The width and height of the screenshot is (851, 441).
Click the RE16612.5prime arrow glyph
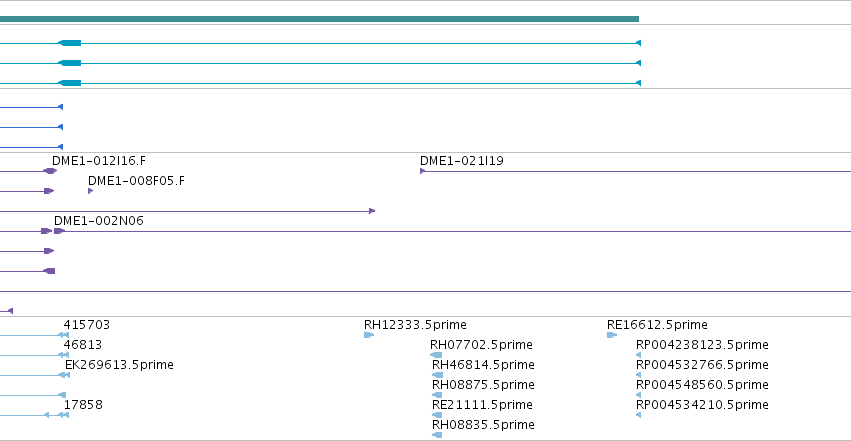point(612,335)
